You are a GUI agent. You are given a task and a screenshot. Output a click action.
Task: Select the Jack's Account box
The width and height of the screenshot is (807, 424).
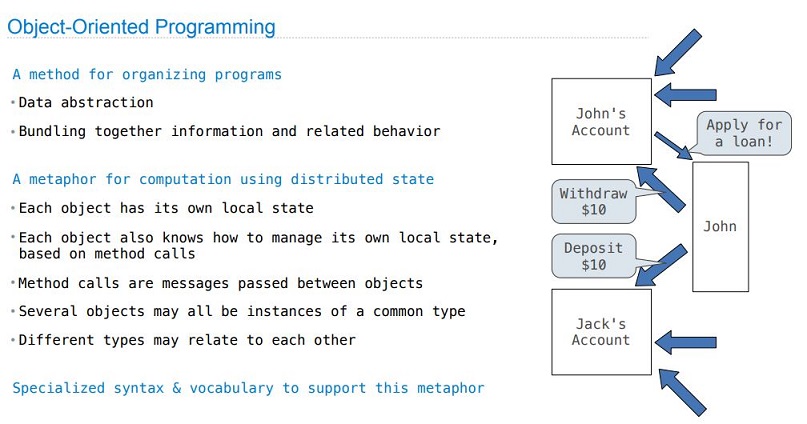pyautogui.click(x=601, y=332)
